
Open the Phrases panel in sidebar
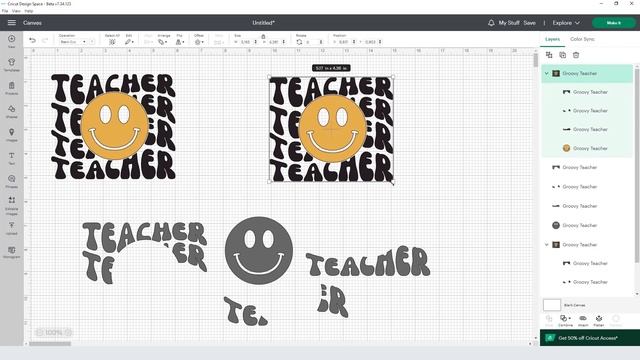coord(11,181)
